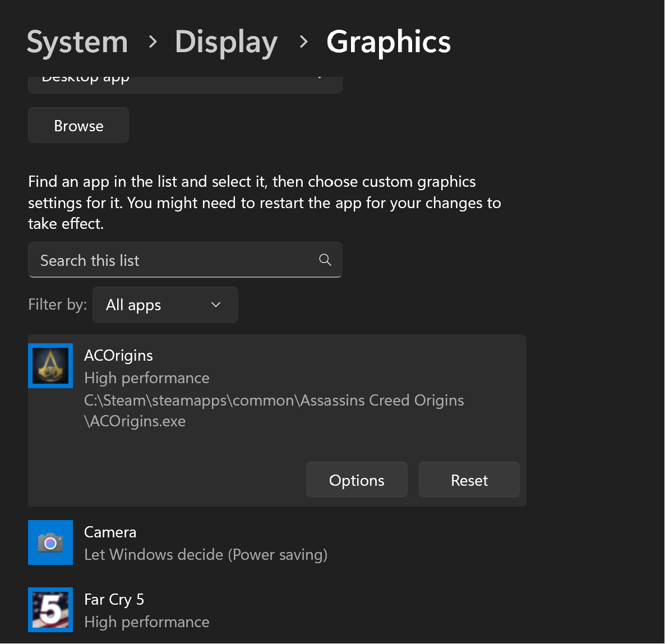Click the Graphics page title
The image size is (665, 644).
[389, 43]
